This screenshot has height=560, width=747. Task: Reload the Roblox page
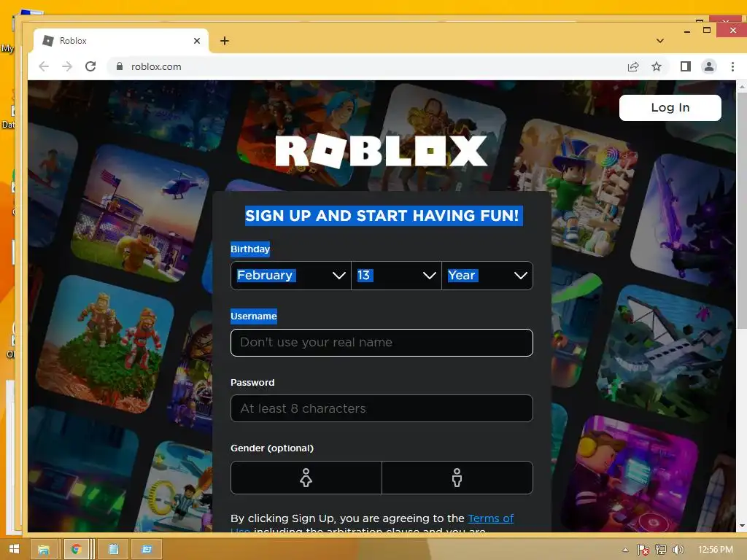90,66
